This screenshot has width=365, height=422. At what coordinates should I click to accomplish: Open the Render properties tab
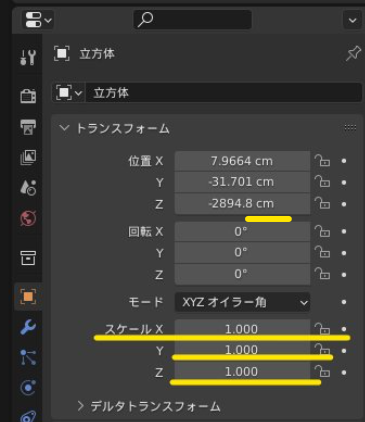click(x=28, y=96)
